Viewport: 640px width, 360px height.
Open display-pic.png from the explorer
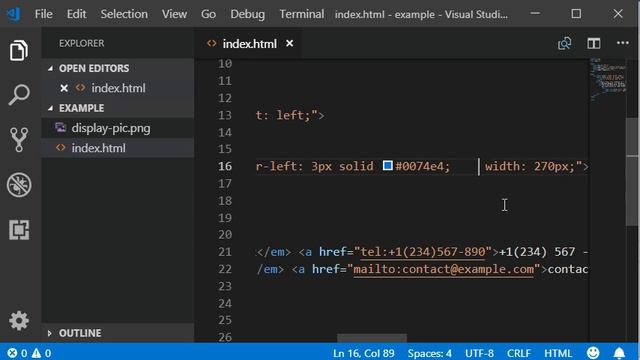[111, 128]
